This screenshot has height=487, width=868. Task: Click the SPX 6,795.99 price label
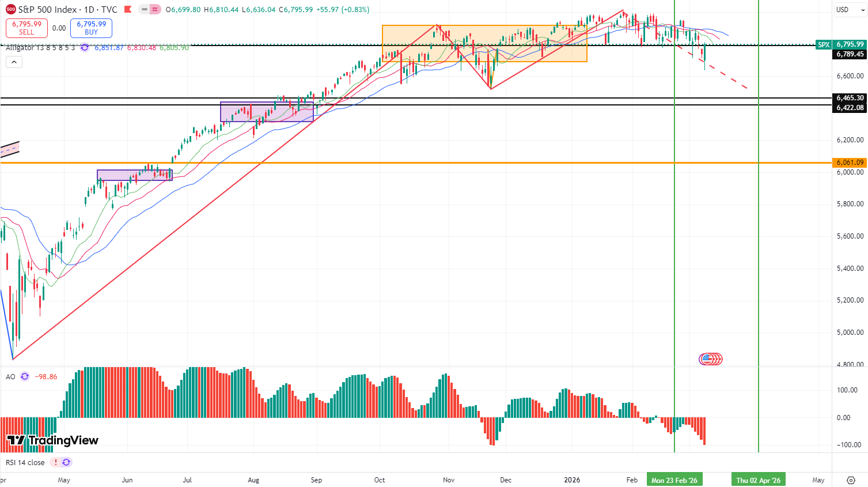pos(841,44)
